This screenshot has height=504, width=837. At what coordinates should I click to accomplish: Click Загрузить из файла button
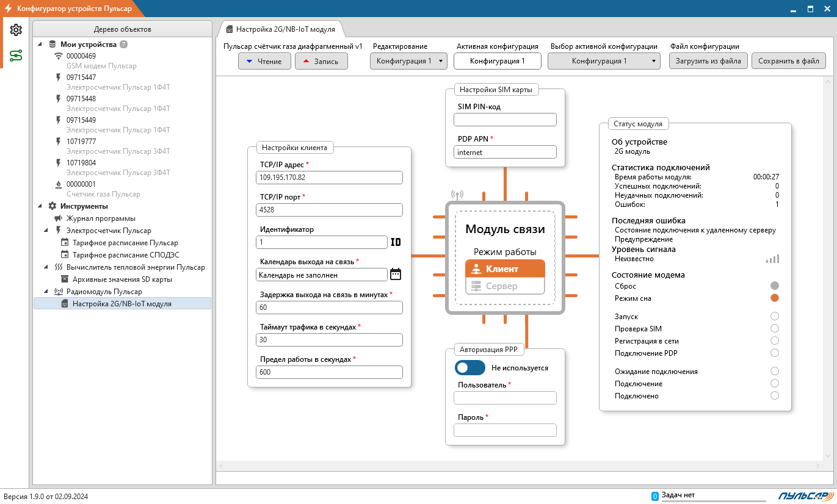[x=708, y=61]
